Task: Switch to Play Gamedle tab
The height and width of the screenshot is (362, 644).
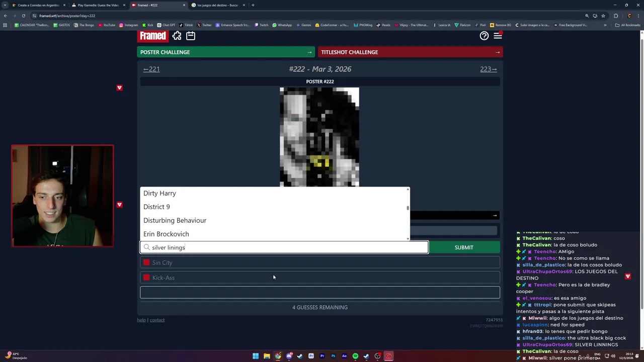Action: 98,5
